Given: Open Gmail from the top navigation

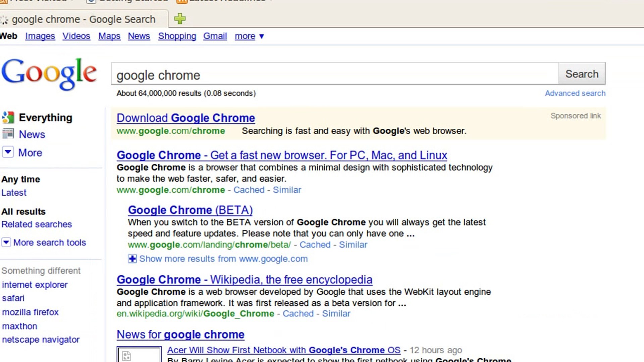Looking at the screenshot, I should (215, 36).
